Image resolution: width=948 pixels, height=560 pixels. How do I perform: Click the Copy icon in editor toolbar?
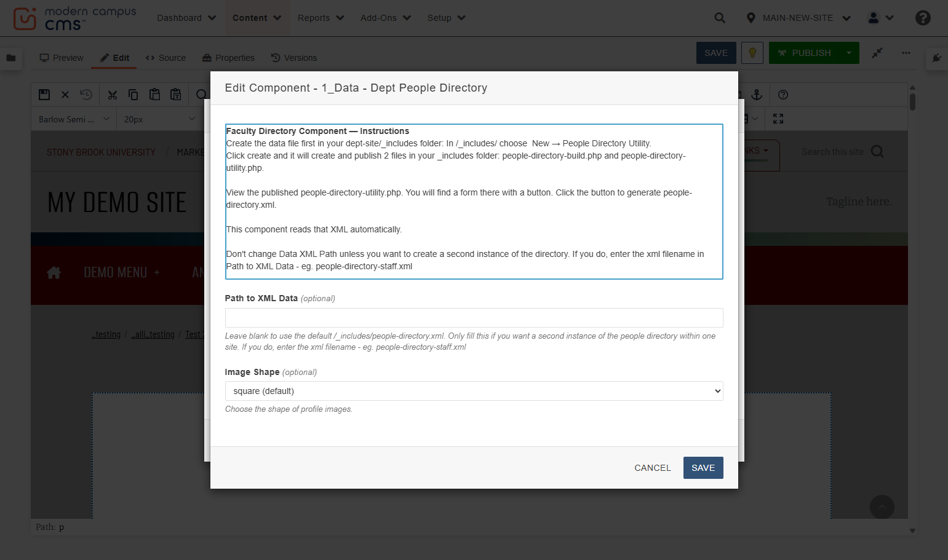[133, 95]
